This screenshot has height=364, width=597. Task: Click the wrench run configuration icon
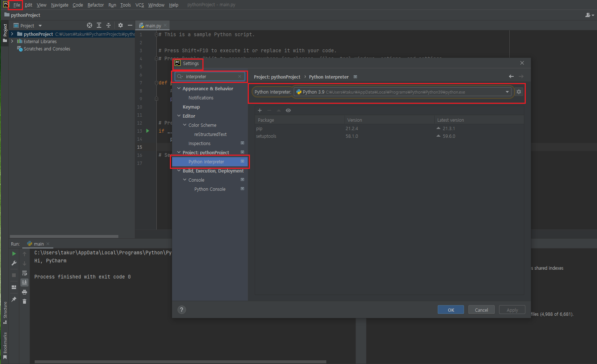tap(14, 263)
